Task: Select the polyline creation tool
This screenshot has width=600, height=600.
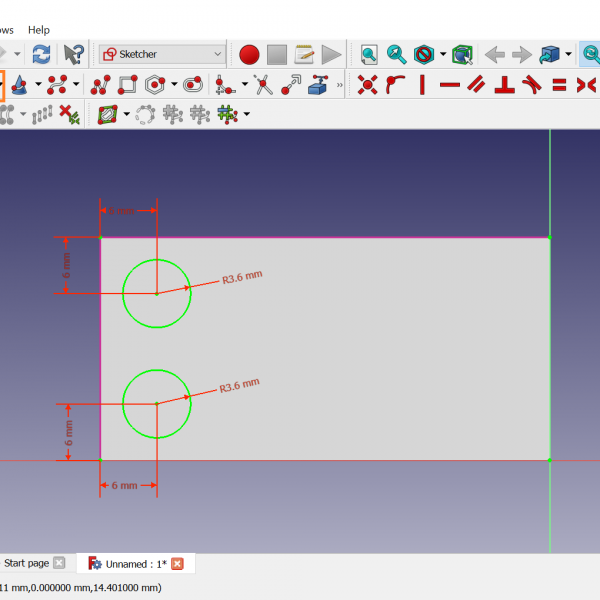Action: (x=101, y=85)
